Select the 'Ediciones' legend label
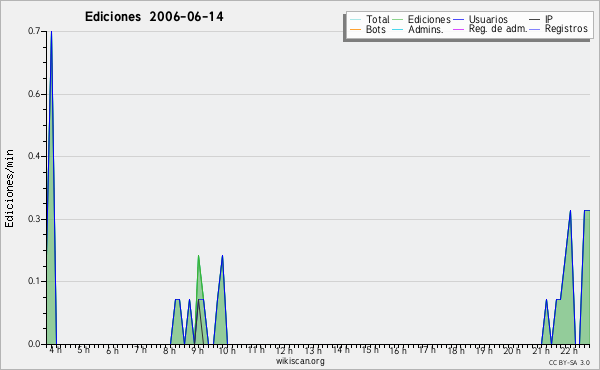600x370 pixels. [429, 19]
